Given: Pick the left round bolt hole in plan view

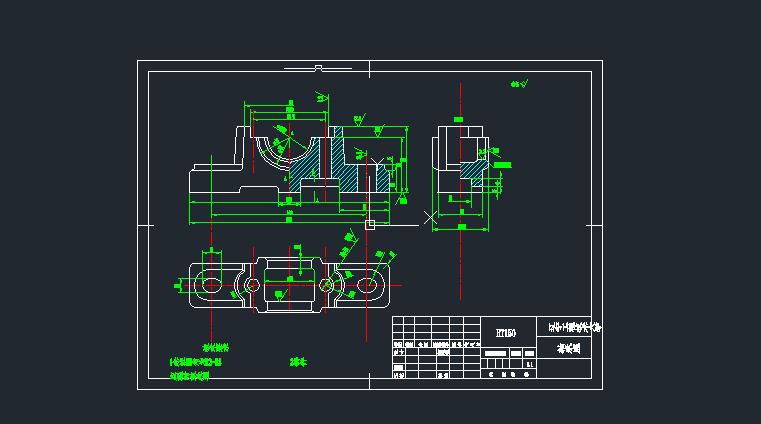Looking at the screenshot, I should 252,285.
